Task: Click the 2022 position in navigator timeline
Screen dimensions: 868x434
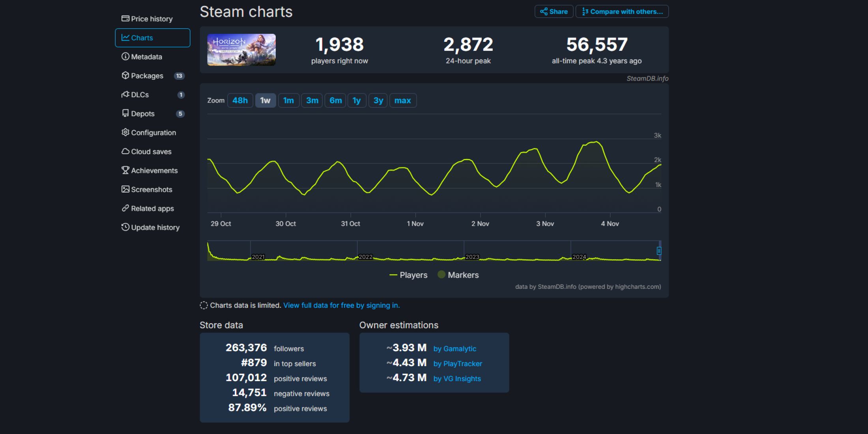Action: point(365,257)
